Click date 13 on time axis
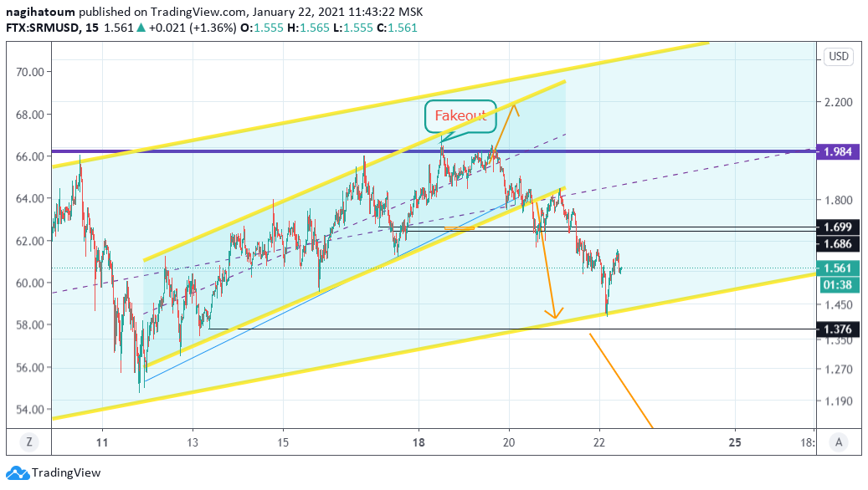The height and width of the screenshot is (490, 868). [x=192, y=442]
